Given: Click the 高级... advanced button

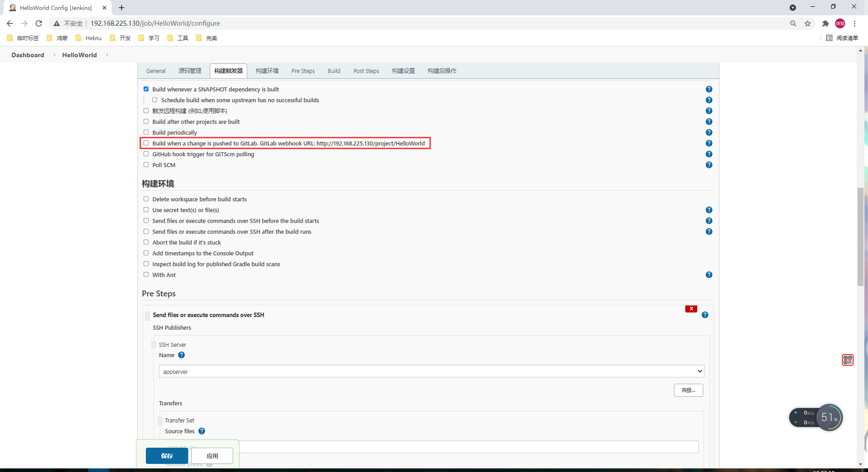Looking at the screenshot, I should click(x=688, y=390).
